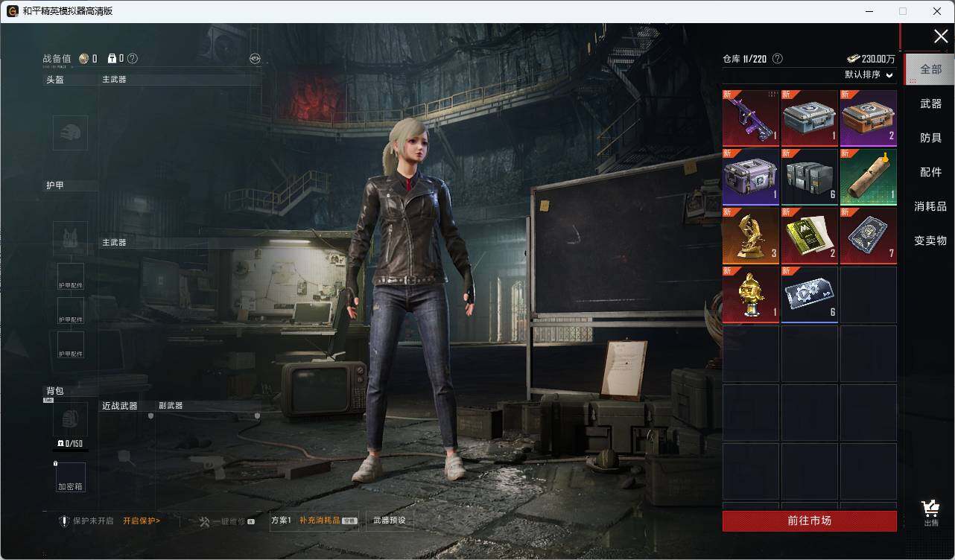The image size is (955, 560).
Task: Click the 战备值 label
Action: [57, 59]
